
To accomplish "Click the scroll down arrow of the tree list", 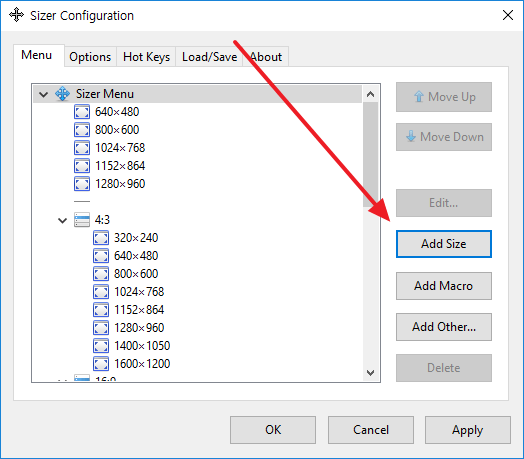I will pyautogui.click(x=370, y=372).
